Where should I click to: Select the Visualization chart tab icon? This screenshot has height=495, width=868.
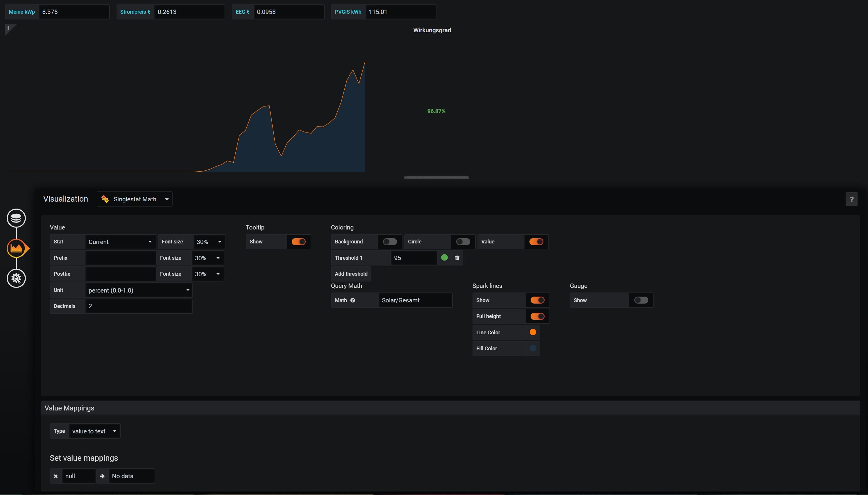[x=16, y=249]
